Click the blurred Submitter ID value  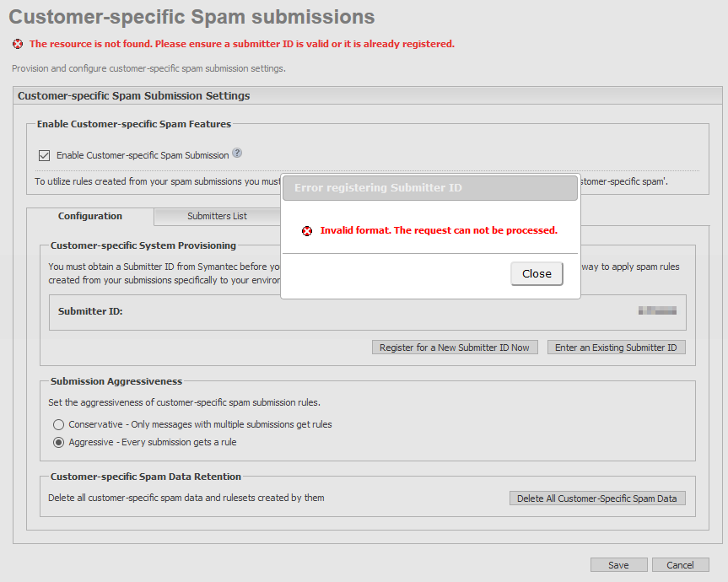pos(657,311)
